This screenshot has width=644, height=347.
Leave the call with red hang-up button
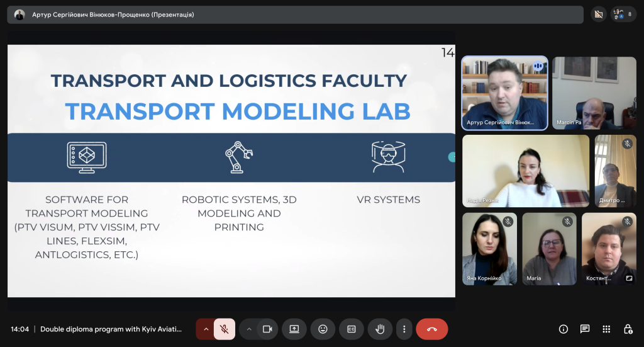coord(431,329)
